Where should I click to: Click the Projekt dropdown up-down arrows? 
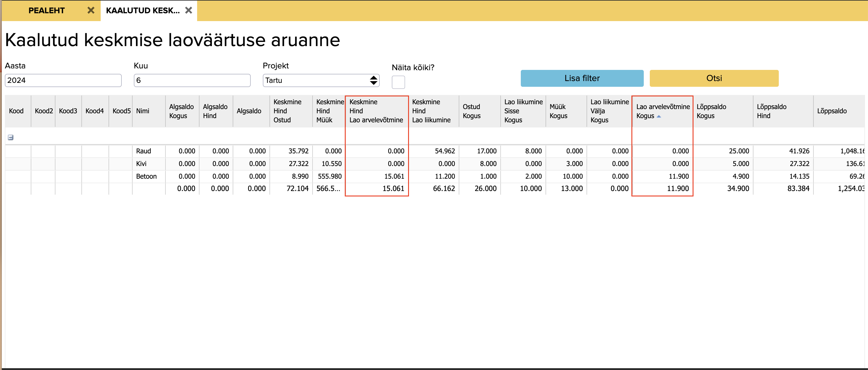point(373,80)
